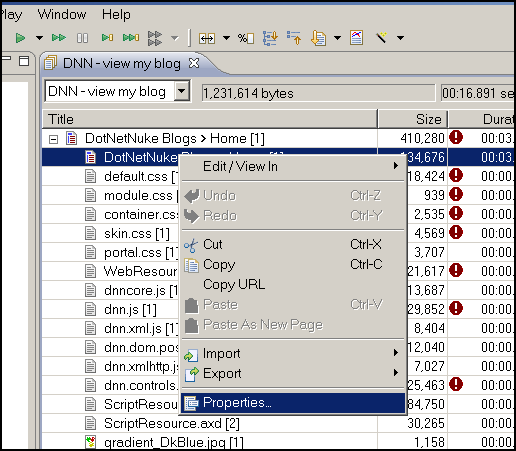The width and height of the screenshot is (516, 451).
Task: Open the dropdown arrow next to Play
Action: (39, 38)
